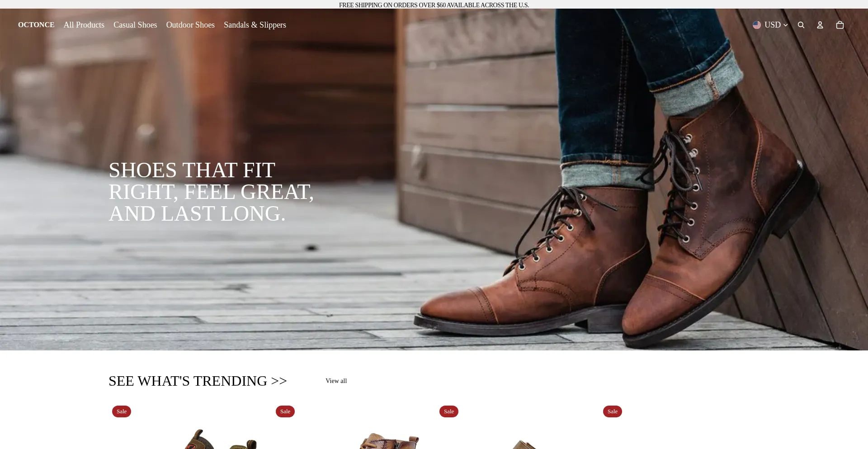Expand the USD currency dropdown chevron
The image size is (868, 449).
785,25
